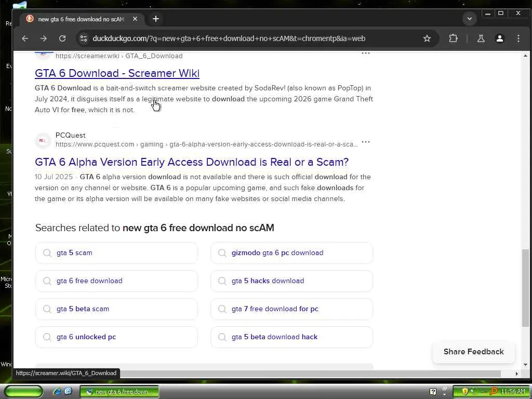Select the browser taskbar button
Image resolution: width=532 pixels, height=399 pixels.
point(119,392)
